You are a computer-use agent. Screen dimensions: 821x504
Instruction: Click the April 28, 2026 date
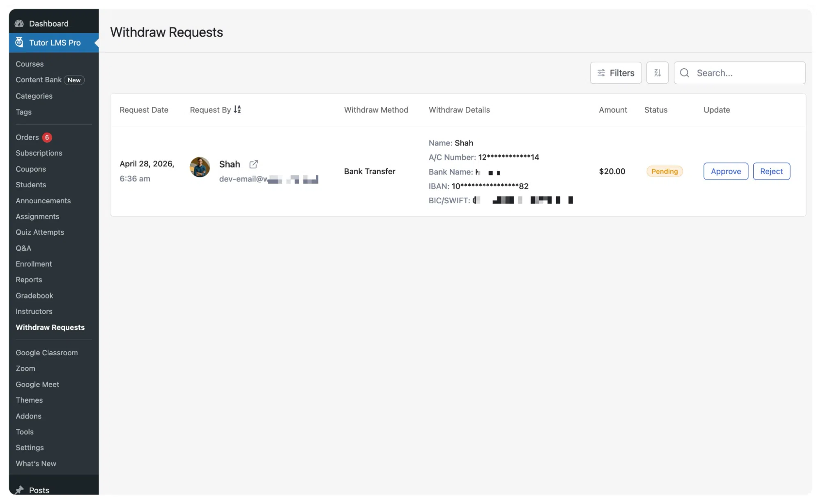147,164
